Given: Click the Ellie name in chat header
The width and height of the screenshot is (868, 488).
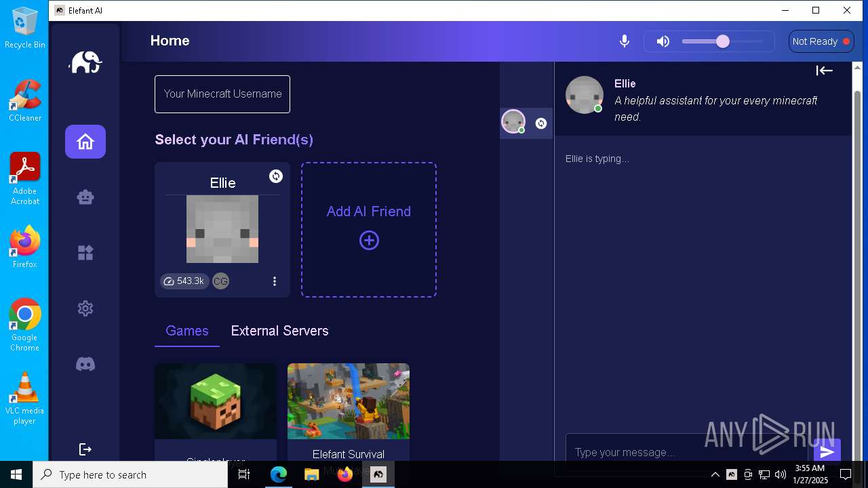Looking at the screenshot, I should (625, 83).
